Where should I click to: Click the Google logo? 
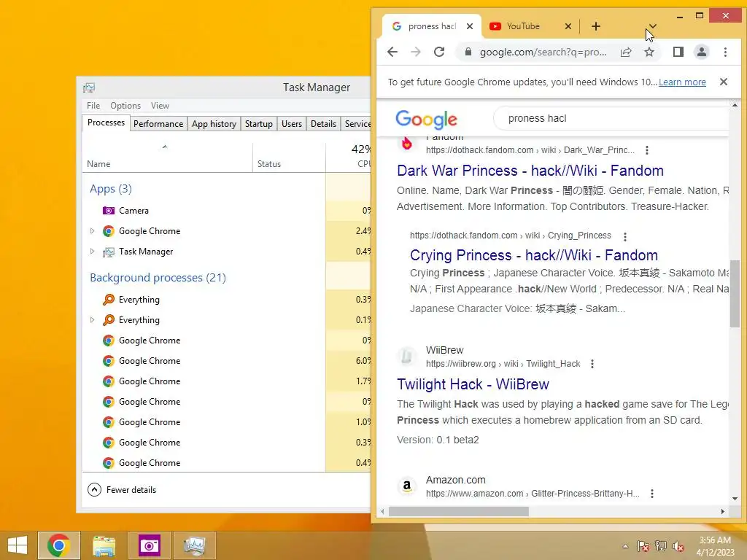tap(426, 119)
